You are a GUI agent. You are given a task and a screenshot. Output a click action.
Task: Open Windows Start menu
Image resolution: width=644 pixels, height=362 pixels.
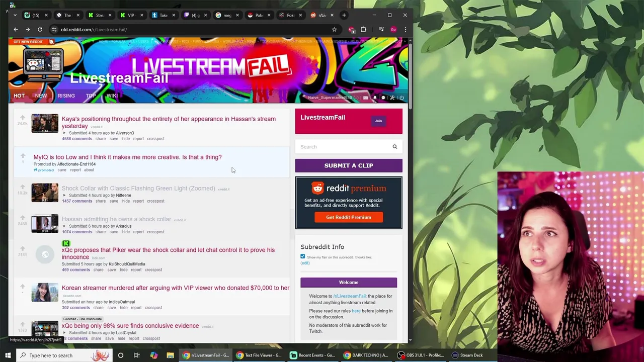tap(8, 355)
